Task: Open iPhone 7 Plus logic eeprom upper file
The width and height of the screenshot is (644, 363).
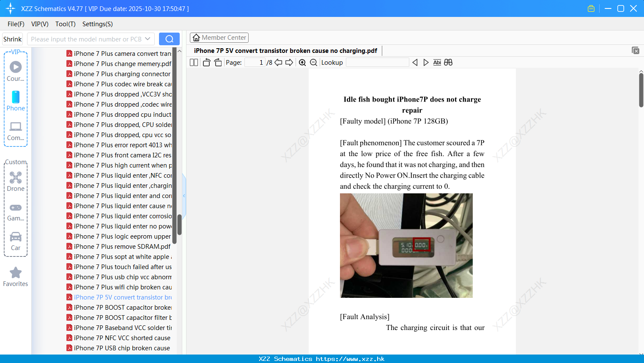Action: pos(119,236)
